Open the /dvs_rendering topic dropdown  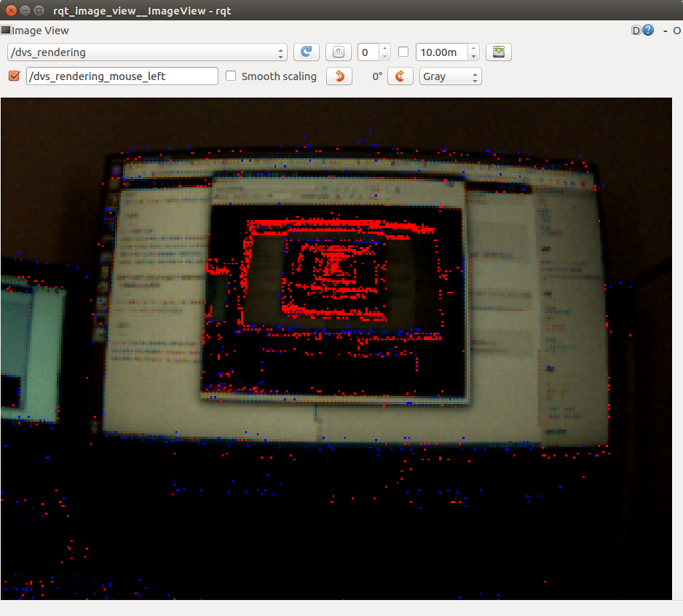(147, 52)
